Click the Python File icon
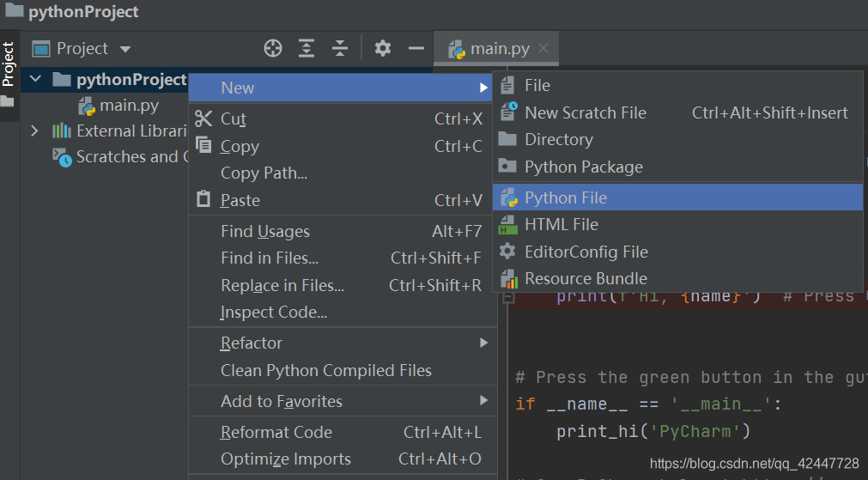 tap(509, 197)
